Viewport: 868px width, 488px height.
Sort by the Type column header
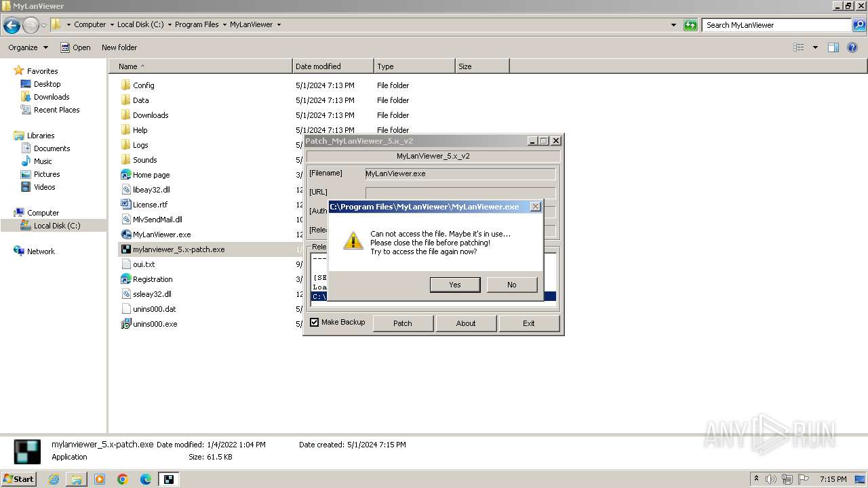[x=414, y=66]
